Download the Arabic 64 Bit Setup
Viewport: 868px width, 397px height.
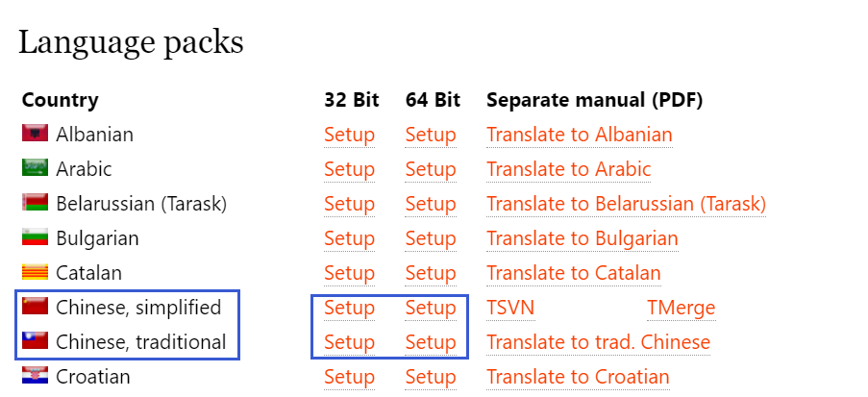click(x=430, y=169)
